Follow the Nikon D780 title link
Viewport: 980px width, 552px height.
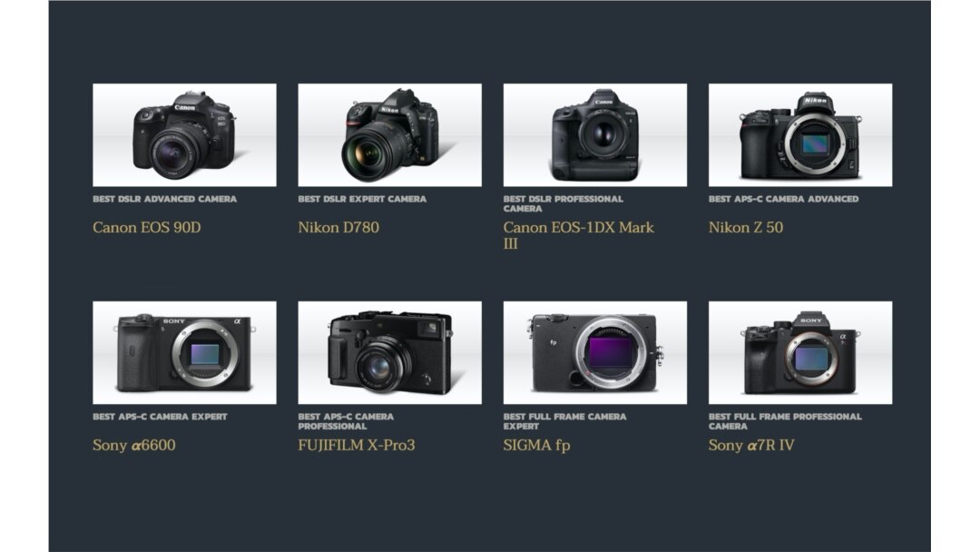(338, 228)
